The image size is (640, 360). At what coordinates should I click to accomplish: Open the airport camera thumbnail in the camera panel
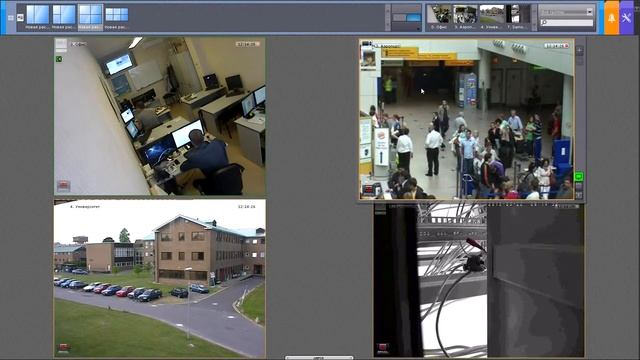pyautogui.click(x=465, y=14)
